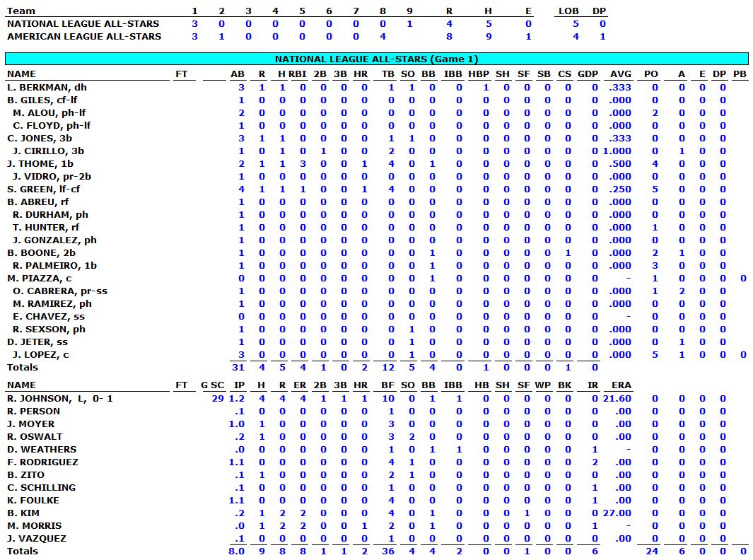Image resolution: width=753 pixels, height=560 pixels.
Task: Select the L. BERKMAN, dh row name
Action: [x=47, y=88]
